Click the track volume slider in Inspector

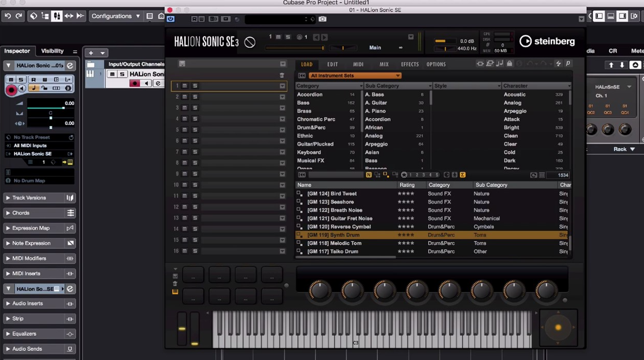click(x=50, y=108)
